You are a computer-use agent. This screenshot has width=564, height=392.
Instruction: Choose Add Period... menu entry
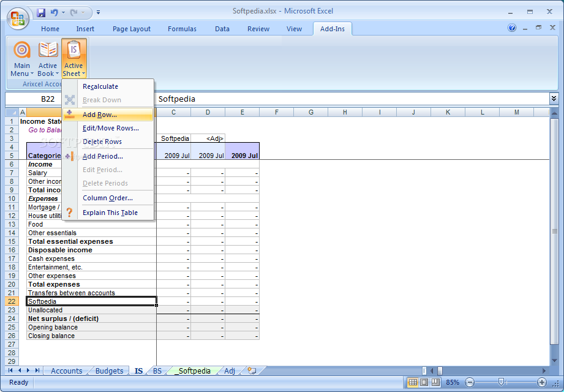tap(108, 156)
